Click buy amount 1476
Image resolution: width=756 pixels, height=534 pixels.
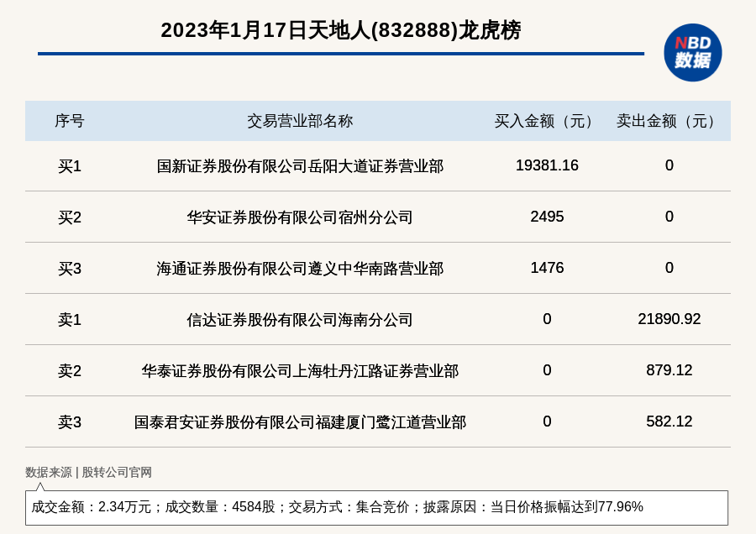(547, 268)
